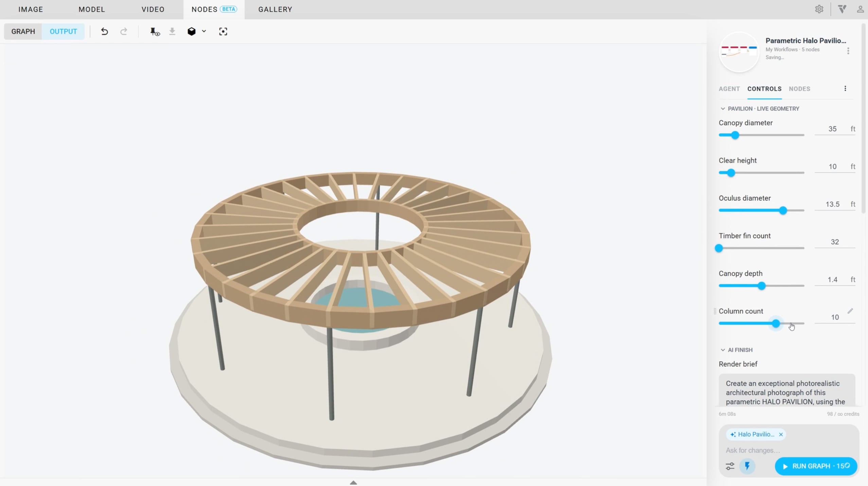Viewport: 868px width, 486px height.
Task: Click the Clear height slider handle
Action: (x=731, y=173)
